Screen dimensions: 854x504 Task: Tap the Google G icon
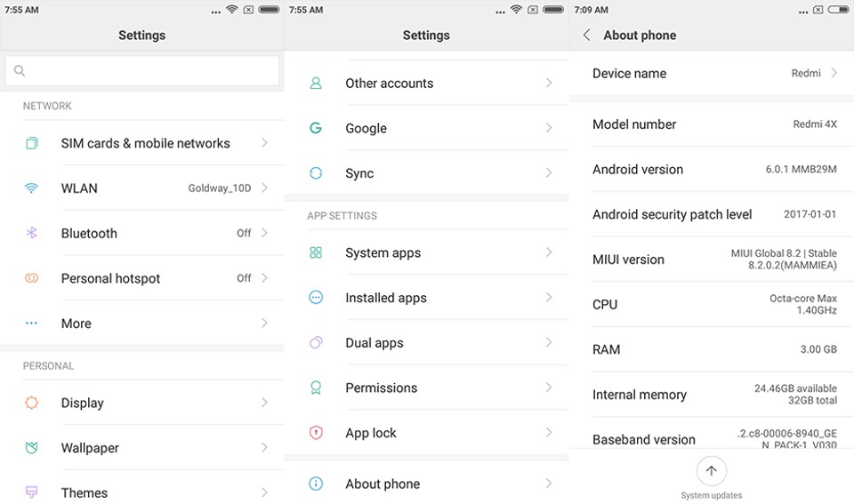316,128
